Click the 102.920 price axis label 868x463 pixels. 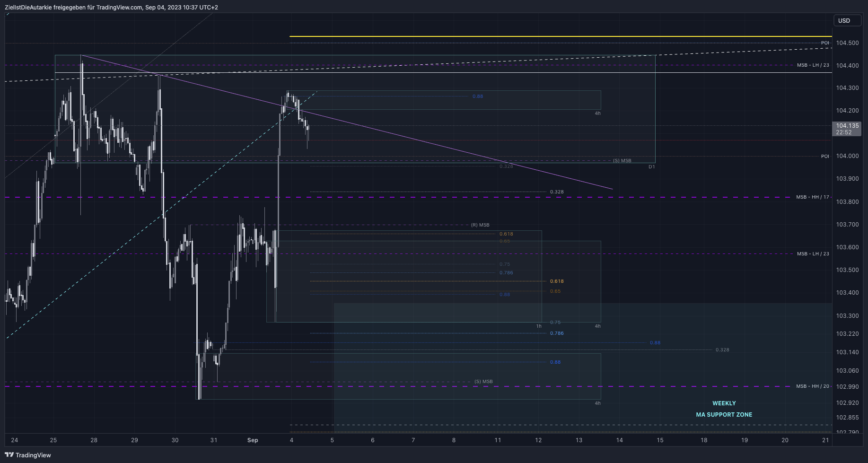pos(847,403)
